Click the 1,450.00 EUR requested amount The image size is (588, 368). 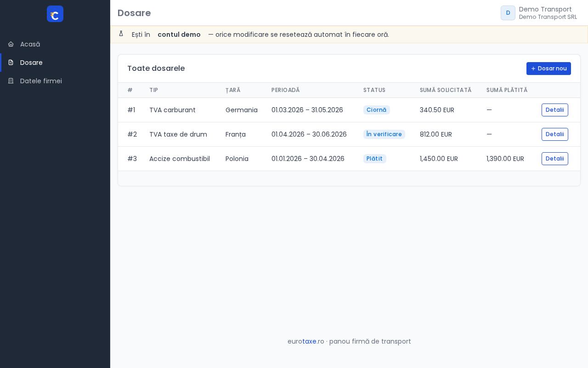[439, 159]
